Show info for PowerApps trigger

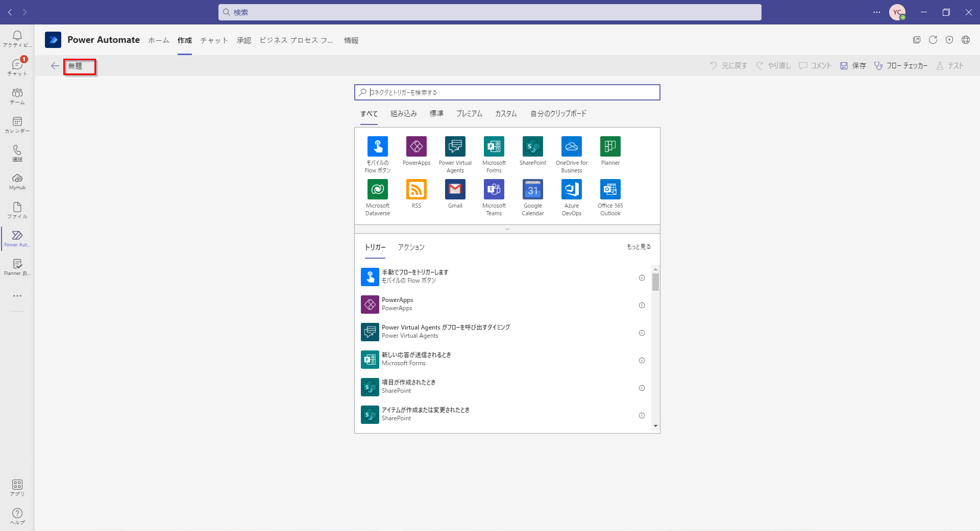click(642, 306)
